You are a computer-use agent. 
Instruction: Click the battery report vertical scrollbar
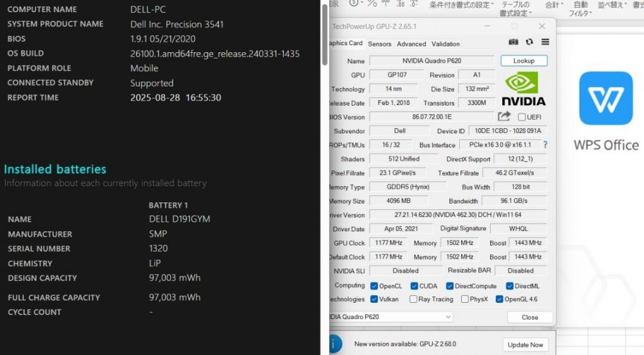point(325,35)
